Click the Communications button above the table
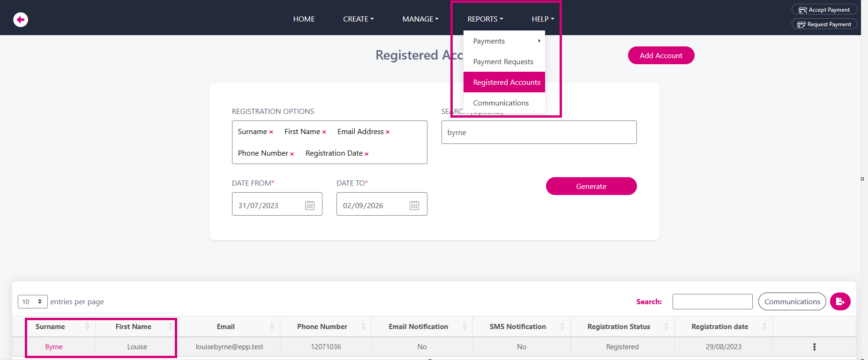 pos(792,301)
